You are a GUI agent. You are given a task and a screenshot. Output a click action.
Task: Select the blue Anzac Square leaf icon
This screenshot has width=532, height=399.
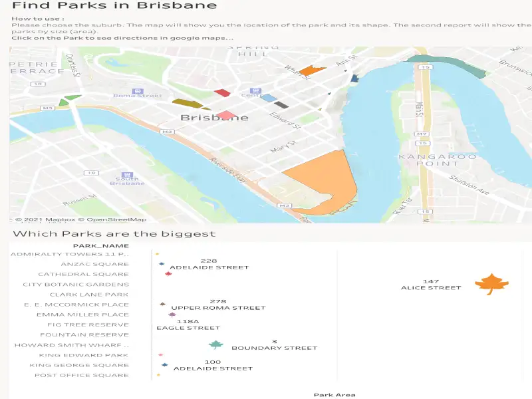162,264
